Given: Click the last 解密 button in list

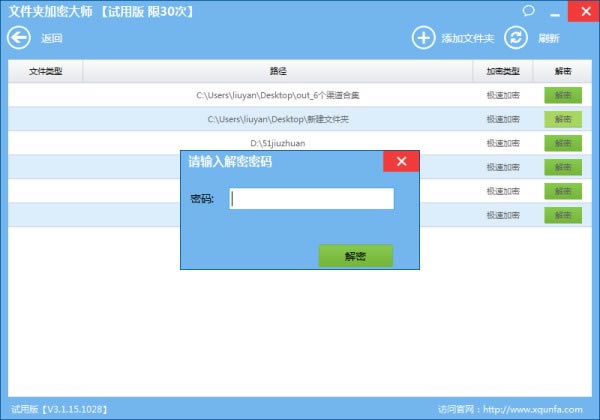Looking at the screenshot, I should tap(562, 215).
